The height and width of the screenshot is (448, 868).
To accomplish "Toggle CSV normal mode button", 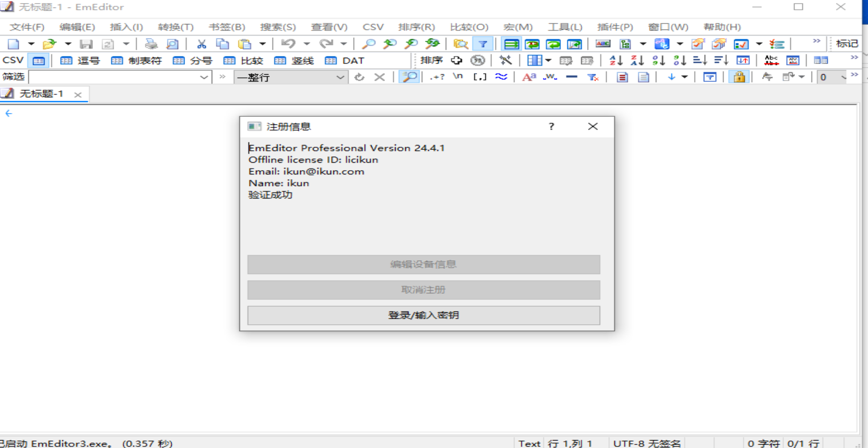I will 39,60.
